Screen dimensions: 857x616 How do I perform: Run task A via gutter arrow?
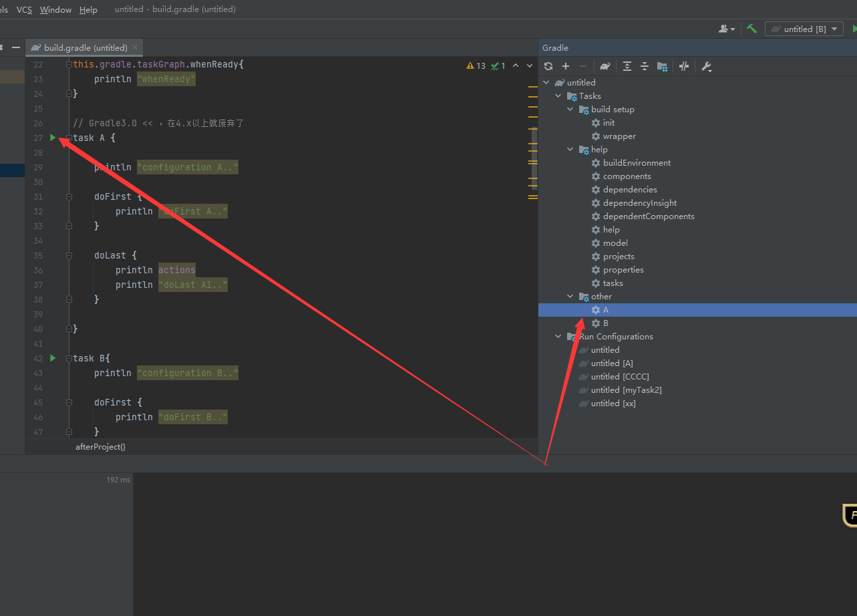tap(53, 138)
